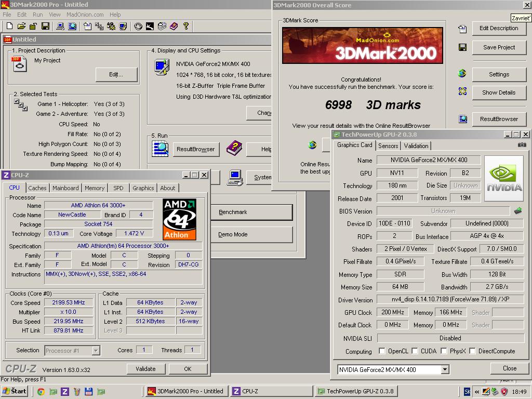532x399 pixels.
Task: Switch to the Graphics tab in CPU-Z
Action: pos(143,188)
